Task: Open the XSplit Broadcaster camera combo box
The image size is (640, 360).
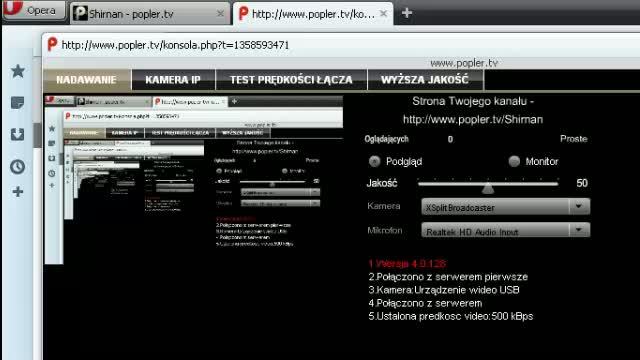Action: pyautogui.click(x=505, y=207)
